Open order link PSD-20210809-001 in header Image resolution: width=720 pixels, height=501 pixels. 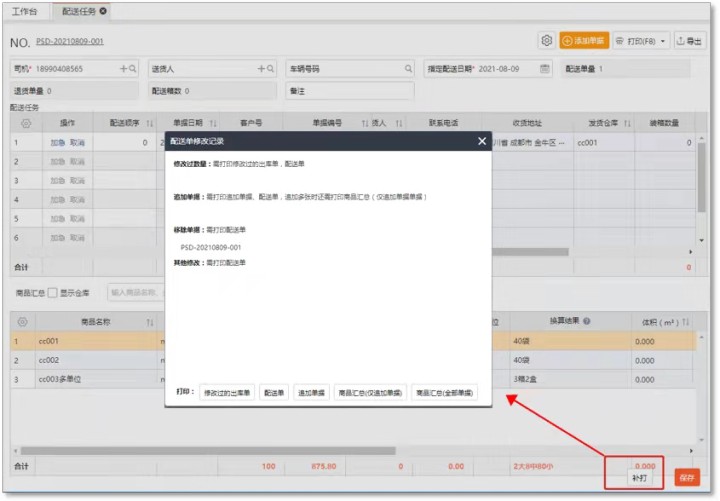click(x=70, y=42)
